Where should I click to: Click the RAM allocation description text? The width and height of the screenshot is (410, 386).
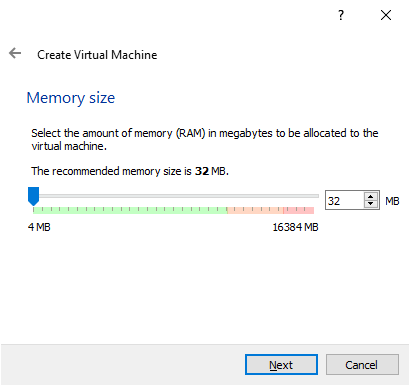tap(205, 139)
